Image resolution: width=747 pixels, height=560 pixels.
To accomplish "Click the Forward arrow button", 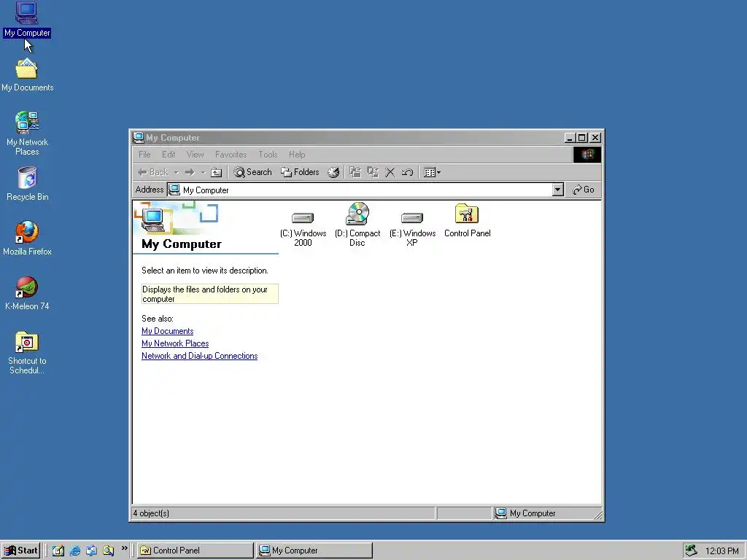I will 190,172.
